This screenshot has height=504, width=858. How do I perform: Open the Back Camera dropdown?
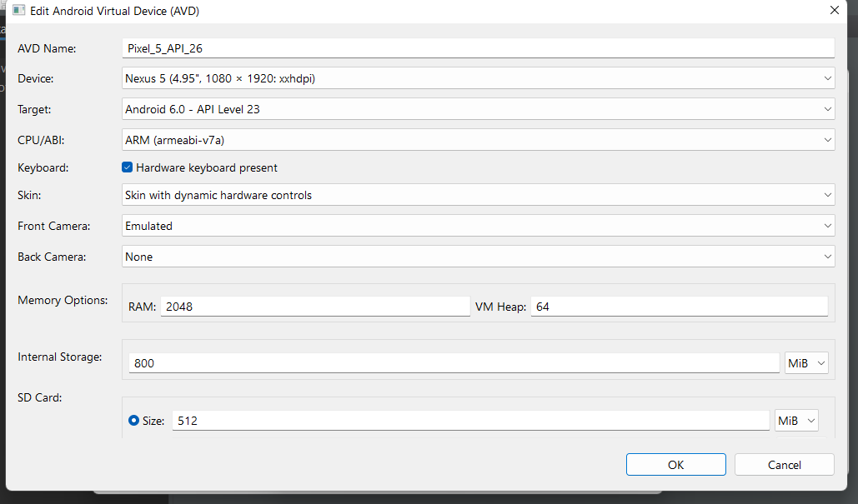pos(478,257)
